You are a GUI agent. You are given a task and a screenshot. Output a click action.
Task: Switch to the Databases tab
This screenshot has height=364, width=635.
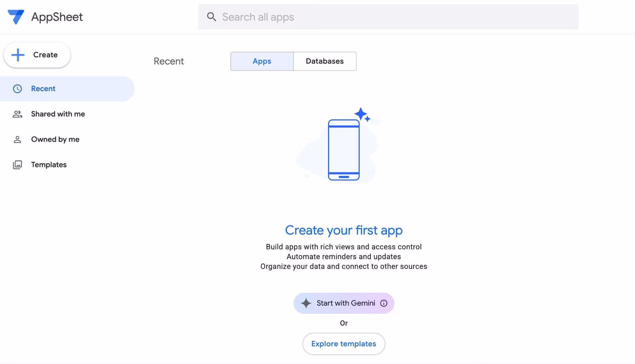tap(325, 61)
